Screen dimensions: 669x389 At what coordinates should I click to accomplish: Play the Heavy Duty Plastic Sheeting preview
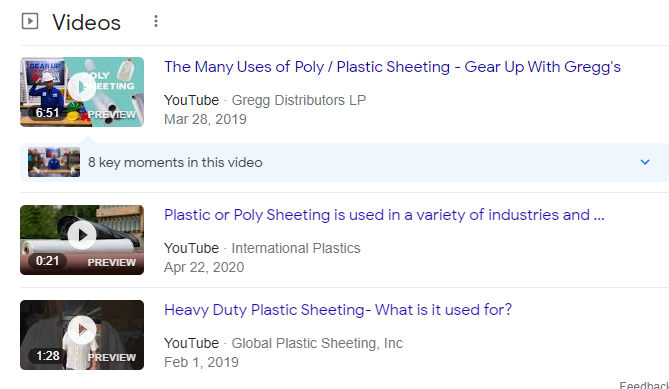pos(82,330)
